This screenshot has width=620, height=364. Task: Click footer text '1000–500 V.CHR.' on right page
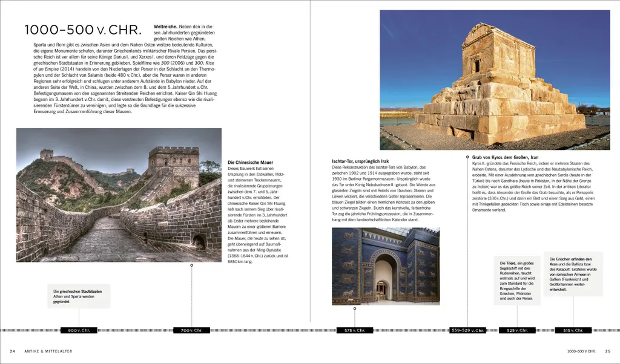(581, 351)
